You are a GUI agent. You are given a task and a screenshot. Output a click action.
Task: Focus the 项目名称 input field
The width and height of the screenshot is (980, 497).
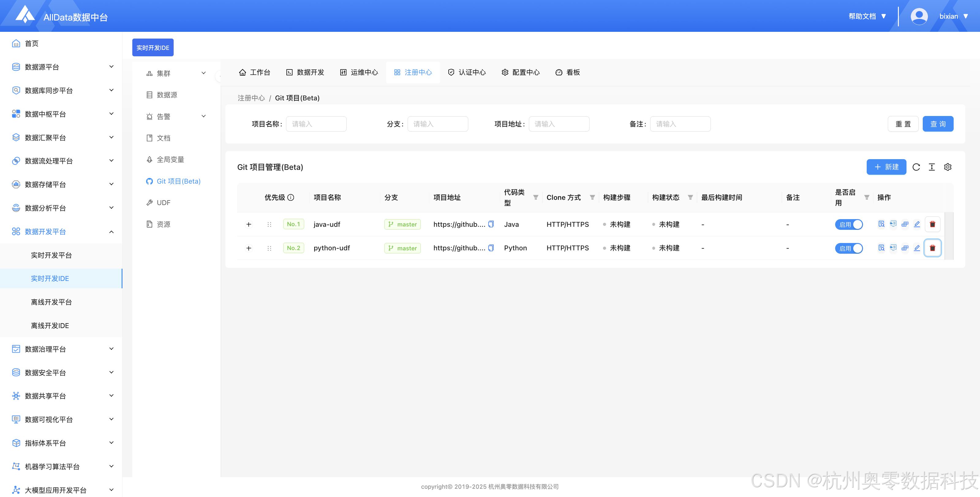click(316, 124)
